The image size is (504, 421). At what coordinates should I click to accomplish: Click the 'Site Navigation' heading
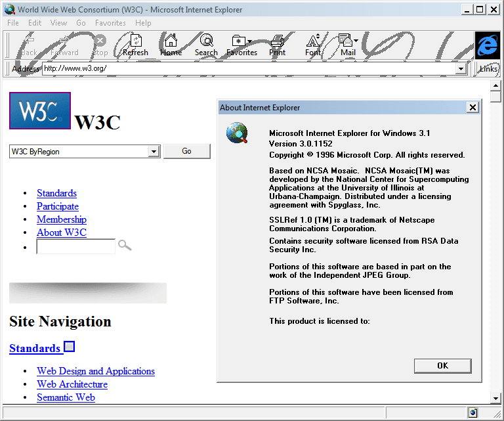pos(60,321)
